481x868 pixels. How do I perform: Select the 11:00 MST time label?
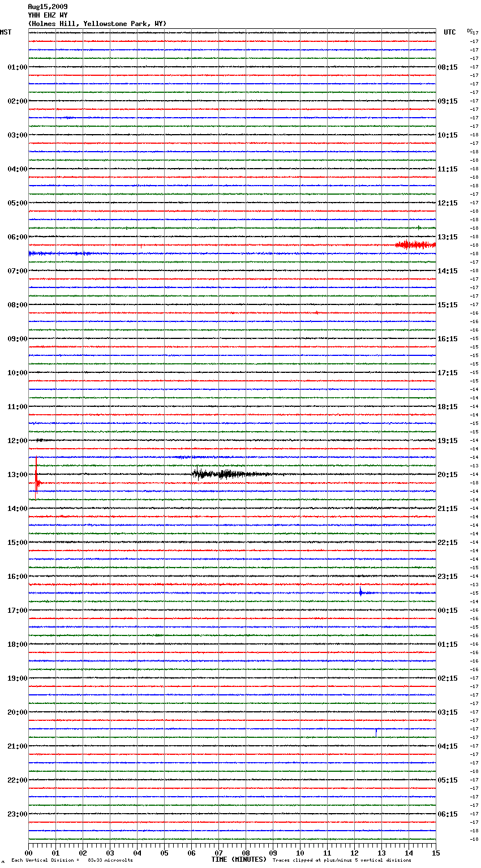[18, 407]
